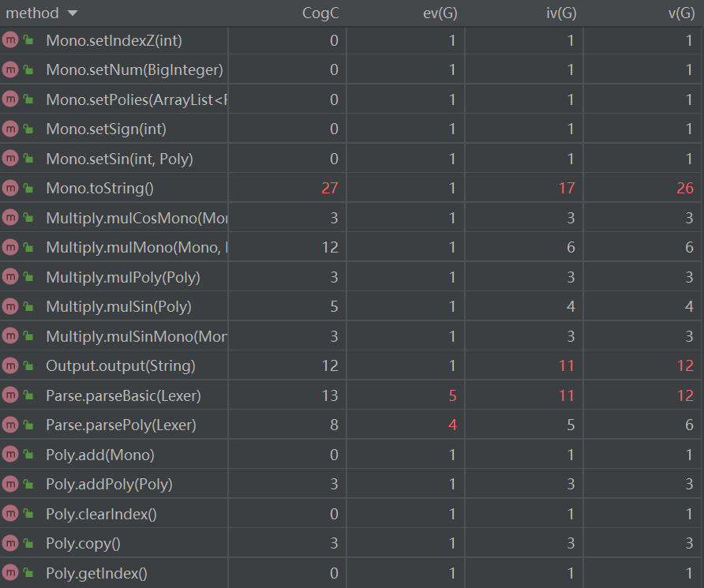Click method icon of Mono.toString()
This screenshot has width=704, height=588.
coord(10,188)
